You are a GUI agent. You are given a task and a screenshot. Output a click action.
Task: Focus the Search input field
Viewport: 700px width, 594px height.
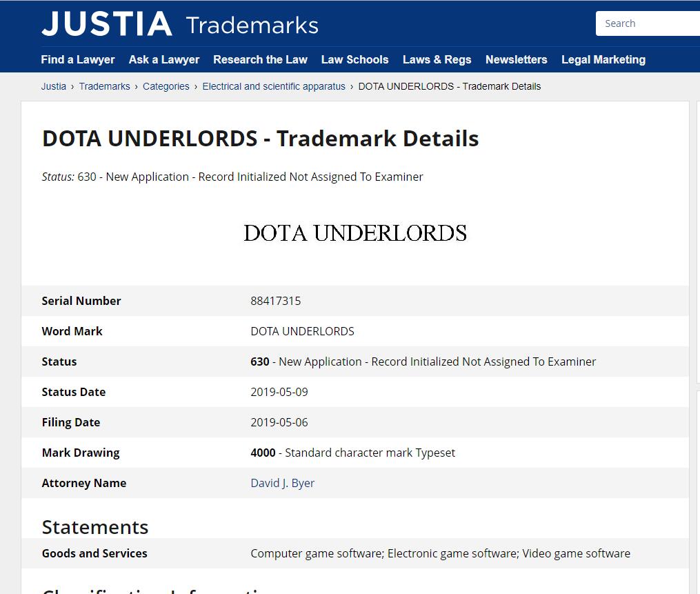click(648, 23)
